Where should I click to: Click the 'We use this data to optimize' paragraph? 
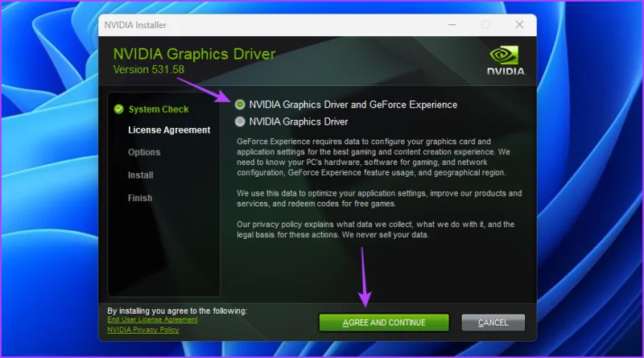pos(379,198)
